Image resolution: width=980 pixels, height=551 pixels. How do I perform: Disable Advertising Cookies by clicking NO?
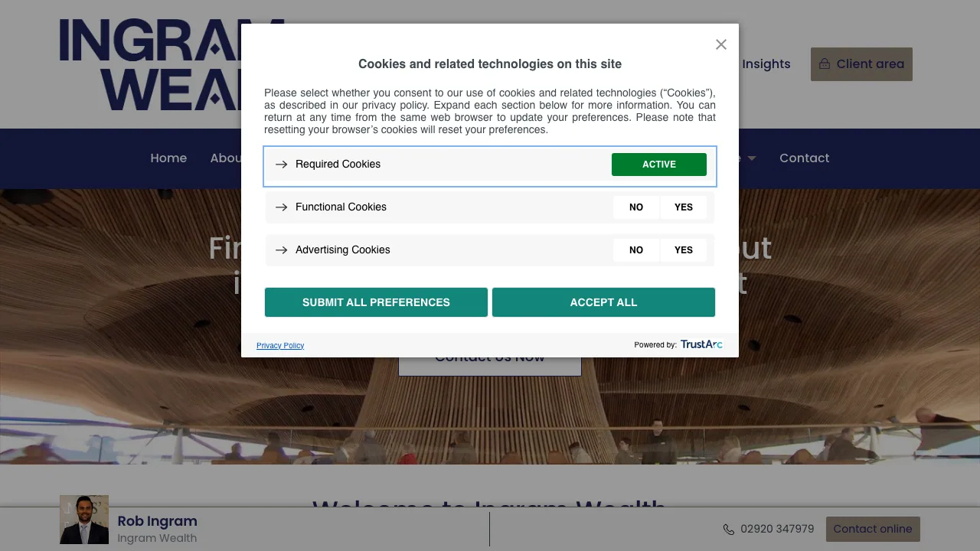click(x=635, y=250)
